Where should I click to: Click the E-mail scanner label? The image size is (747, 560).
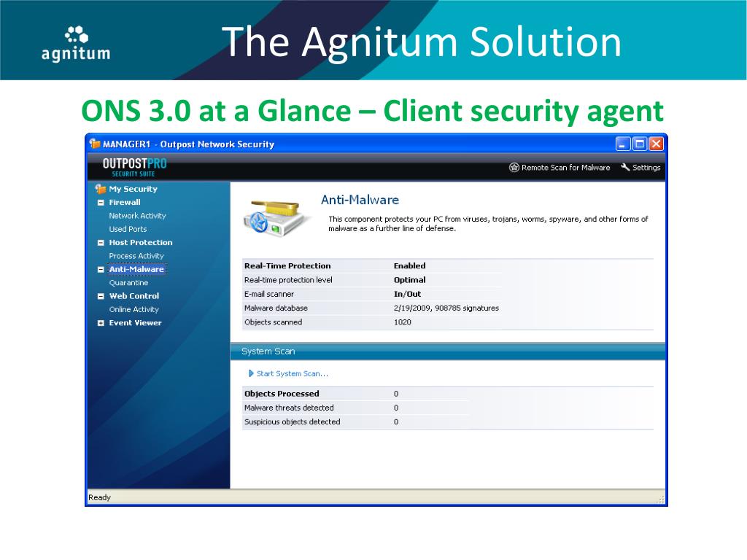[268, 294]
